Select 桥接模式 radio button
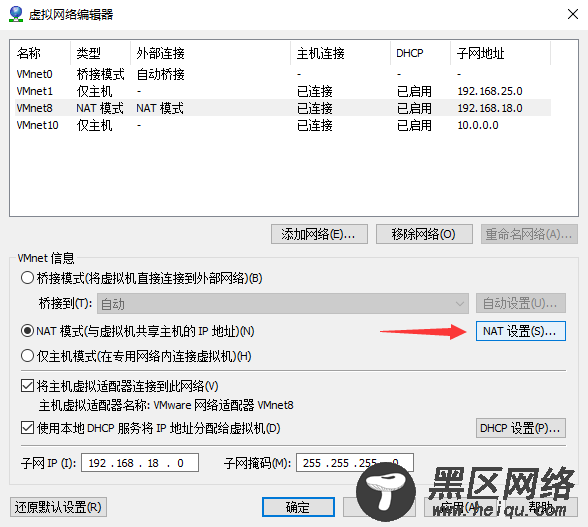This screenshot has height=527, width=588. pyautogui.click(x=27, y=278)
